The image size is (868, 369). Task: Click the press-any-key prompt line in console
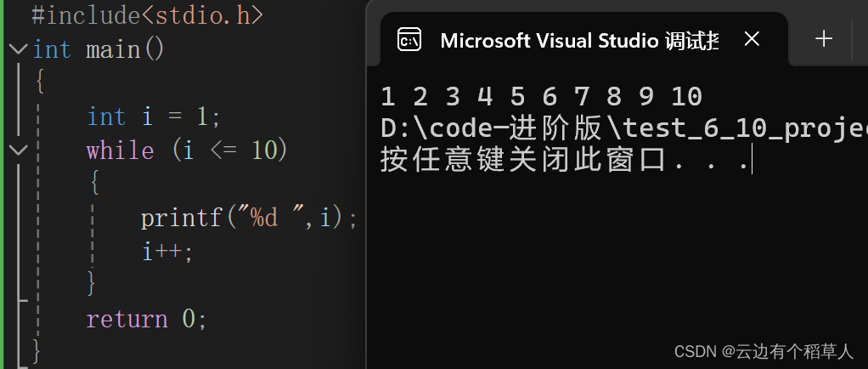pos(564,161)
